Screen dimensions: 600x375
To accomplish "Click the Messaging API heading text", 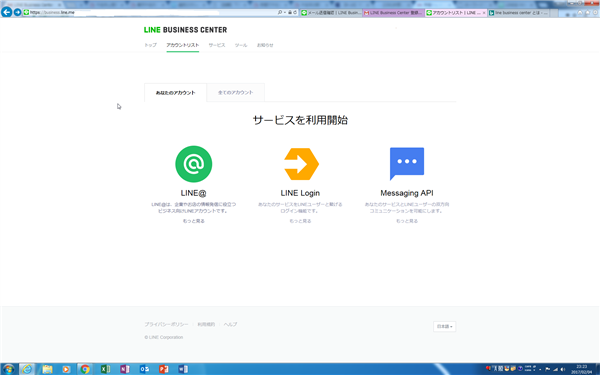I will click(407, 193).
